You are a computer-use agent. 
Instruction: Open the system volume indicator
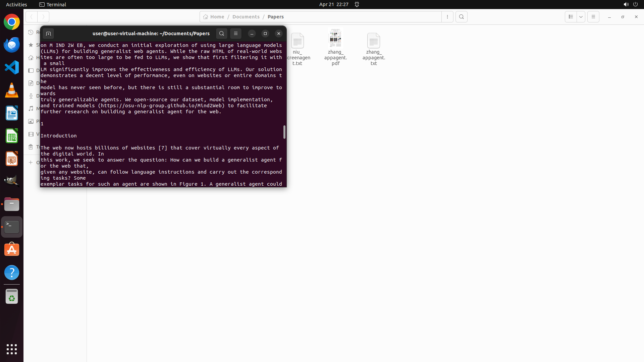(626, 4)
